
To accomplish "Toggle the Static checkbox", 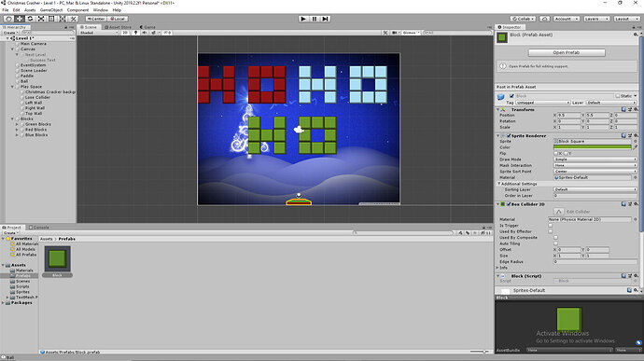I will 617,96.
